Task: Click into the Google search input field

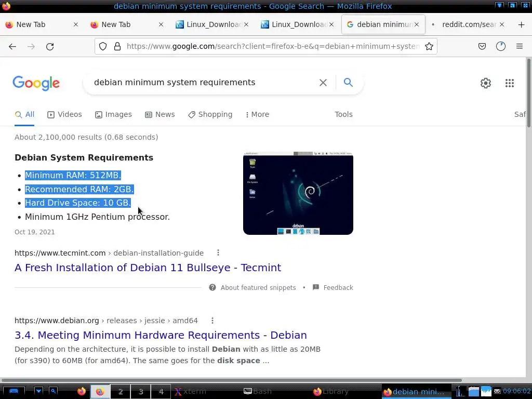Action: point(204,83)
